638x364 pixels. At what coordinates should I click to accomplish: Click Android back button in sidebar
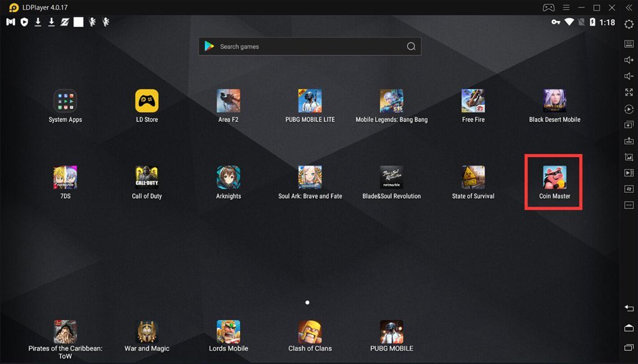tap(629, 309)
